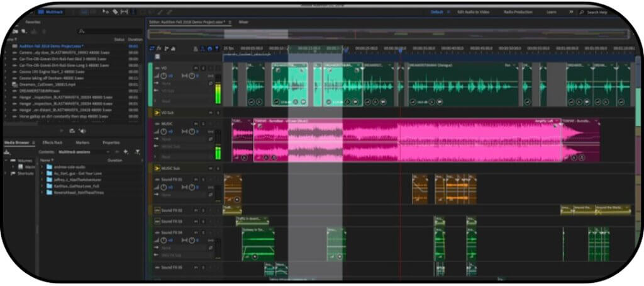Adjust the VO track volume knob
Image resolution: width=644 pixels, height=286 pixels.
pos(164,76)
